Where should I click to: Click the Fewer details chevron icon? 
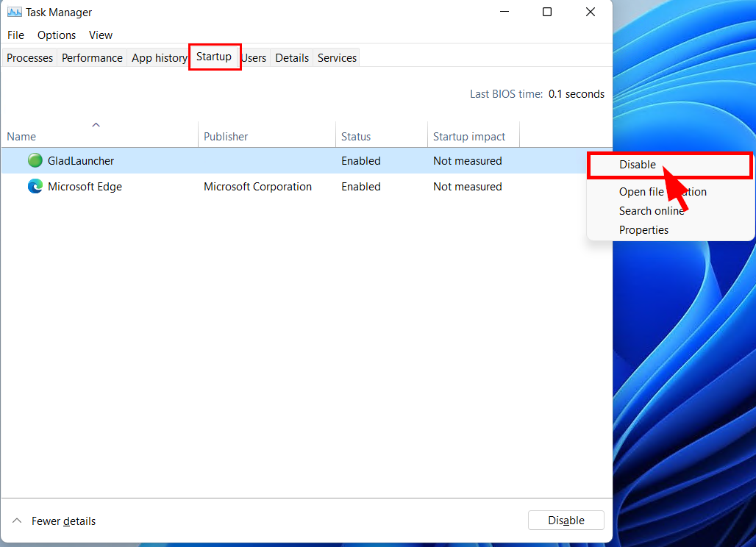pyautogui.click(x=17, y=521)
